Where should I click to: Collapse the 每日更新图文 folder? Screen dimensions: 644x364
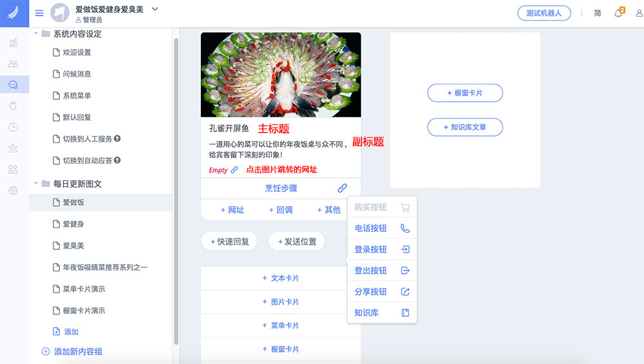click(35, 183)
